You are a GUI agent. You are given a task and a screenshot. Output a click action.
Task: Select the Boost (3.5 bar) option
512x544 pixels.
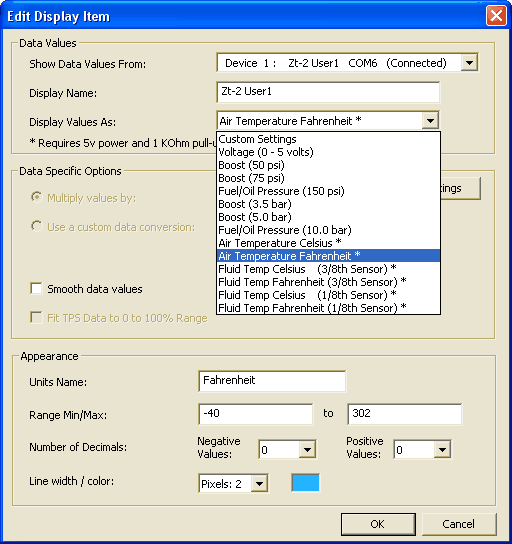328,204
